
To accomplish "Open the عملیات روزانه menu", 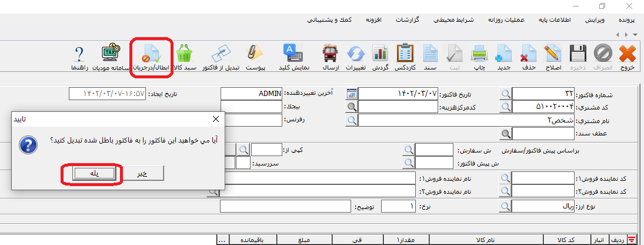I will pos(506,20).
